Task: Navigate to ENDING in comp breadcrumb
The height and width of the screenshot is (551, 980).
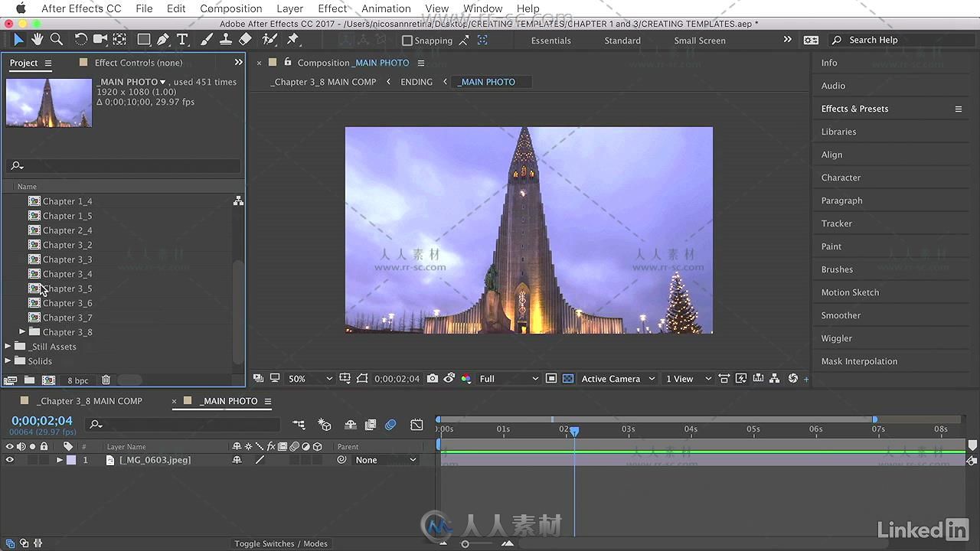Action: (416, 82)
